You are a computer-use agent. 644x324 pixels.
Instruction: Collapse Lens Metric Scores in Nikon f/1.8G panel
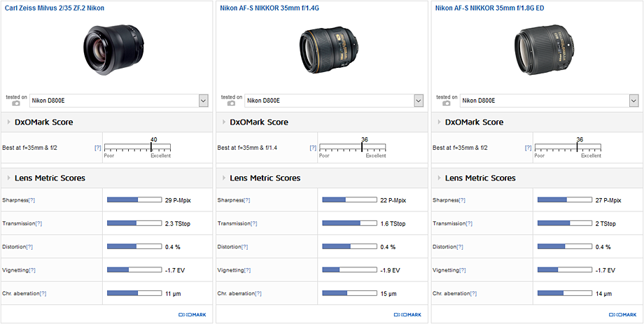point(439,178)
